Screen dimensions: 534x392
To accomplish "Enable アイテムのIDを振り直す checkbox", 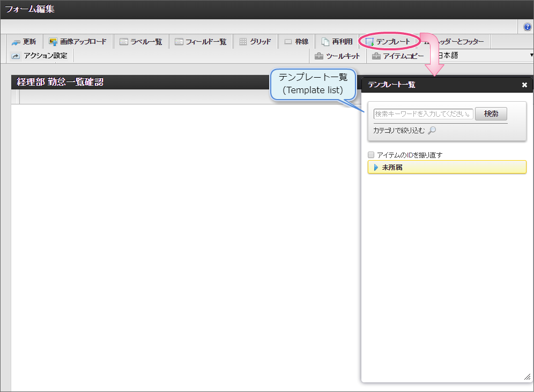I will click(371, 155).
